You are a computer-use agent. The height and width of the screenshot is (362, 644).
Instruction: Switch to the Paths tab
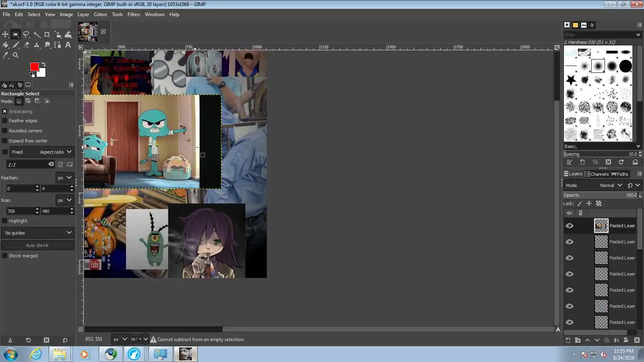(620, 174)
